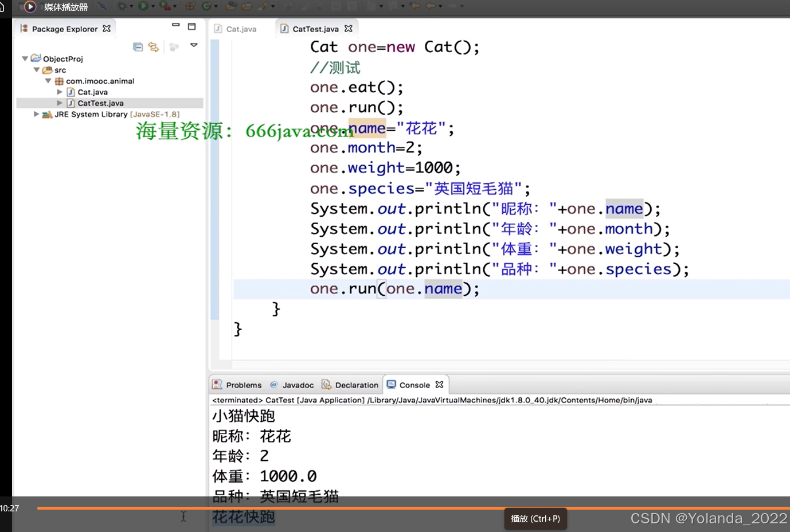Screen dimensions: 790x532
Task: Select CatTest.java in the project tree
Action: click(x=100, y=103)
